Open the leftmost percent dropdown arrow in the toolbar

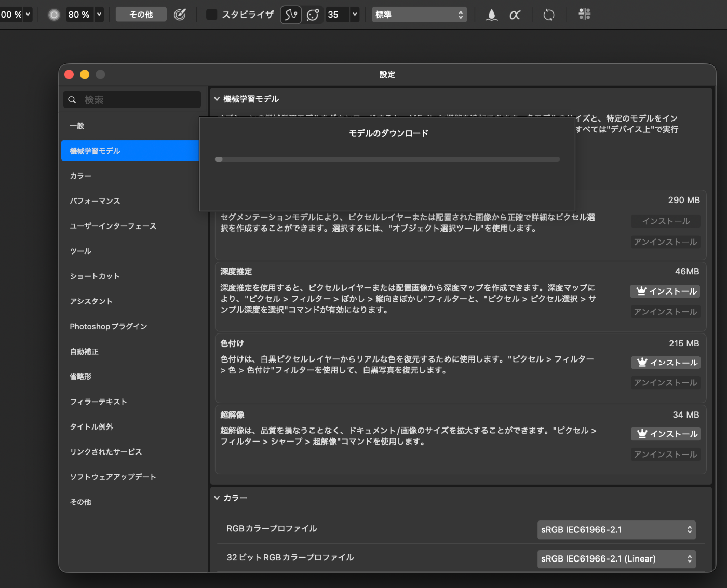pos(28,15)
